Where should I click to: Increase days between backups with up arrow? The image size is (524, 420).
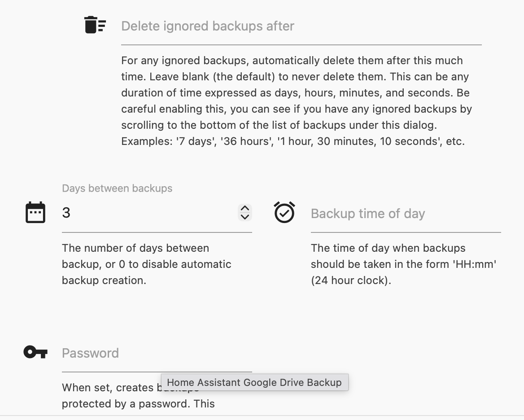(x=245, y=209)
